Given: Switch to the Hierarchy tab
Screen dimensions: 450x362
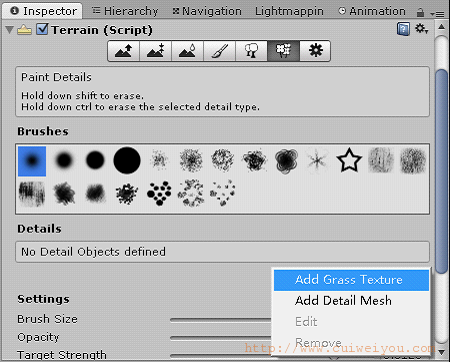Looking at the screenshot, I should tap(125, 11).
